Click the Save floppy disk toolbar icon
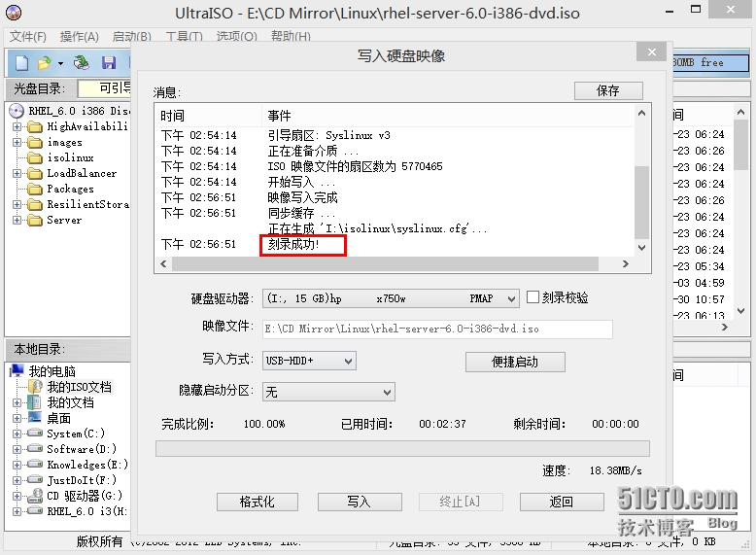This screenshot has width=756, height=555. [109, 62]
